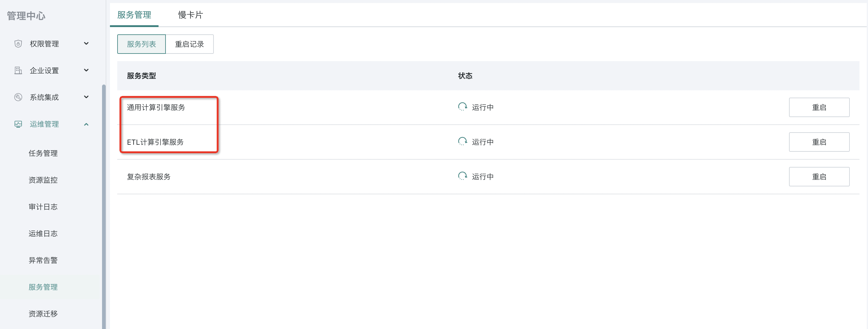Select the 服务列表 segmented option
Image resolution: width=868 pixels, height=329 pixels.
[142, 44]
